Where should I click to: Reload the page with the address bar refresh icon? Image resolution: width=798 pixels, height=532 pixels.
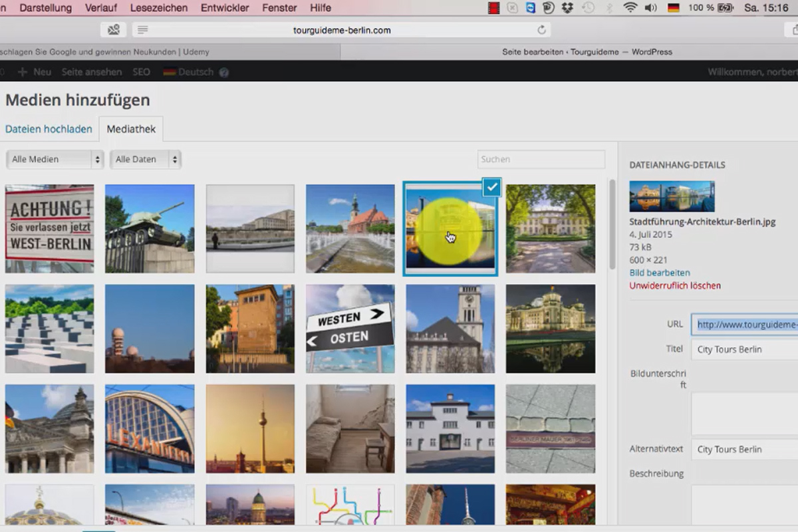click(x=541, y=30)
